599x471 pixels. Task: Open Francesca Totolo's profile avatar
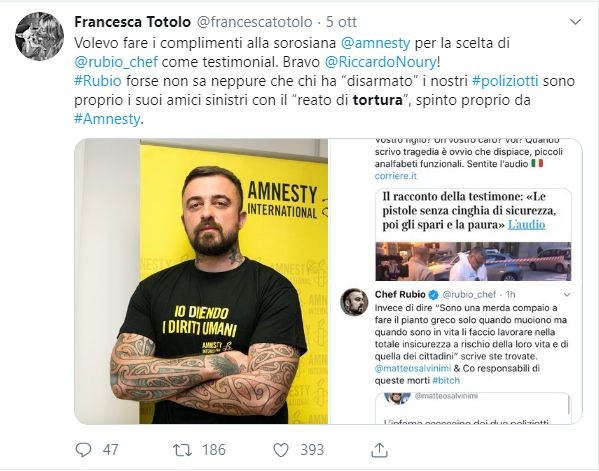point(39,36)
